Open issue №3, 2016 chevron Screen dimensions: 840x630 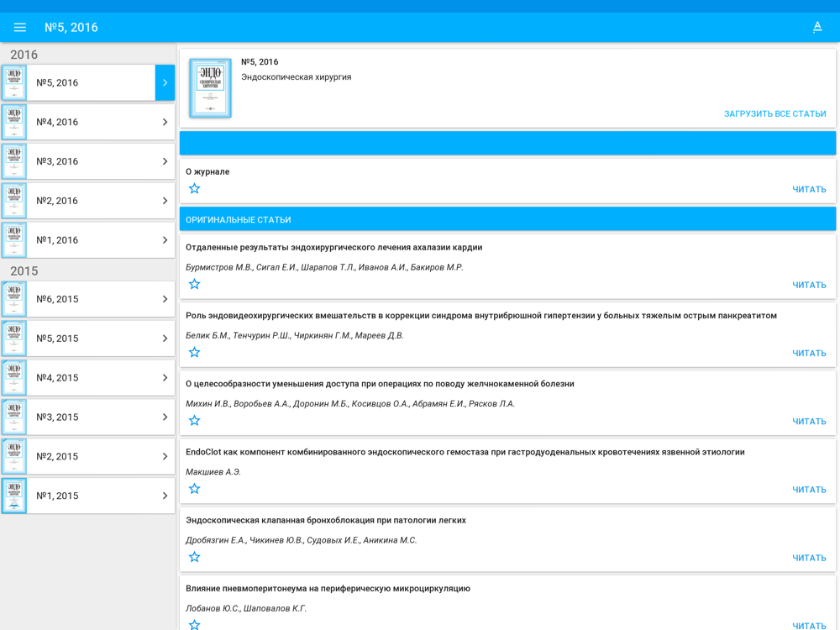pyautogui.click(x=165, y=161)
